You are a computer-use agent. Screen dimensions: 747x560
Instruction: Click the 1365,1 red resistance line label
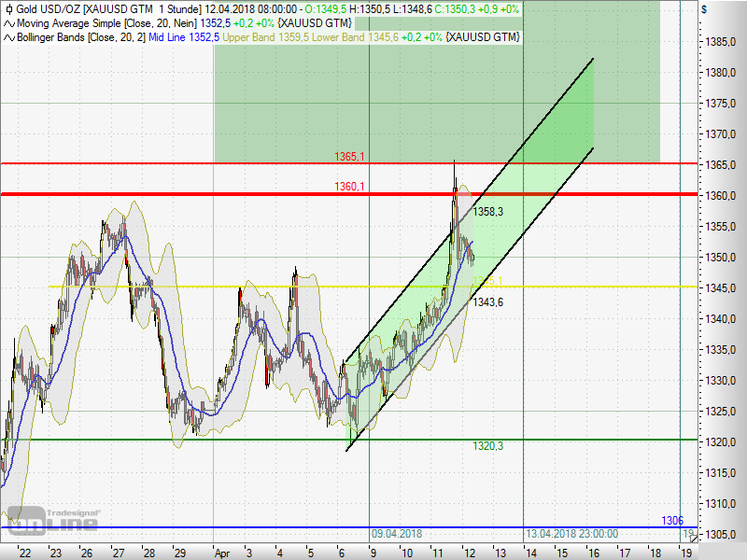[x=349, y=157]
